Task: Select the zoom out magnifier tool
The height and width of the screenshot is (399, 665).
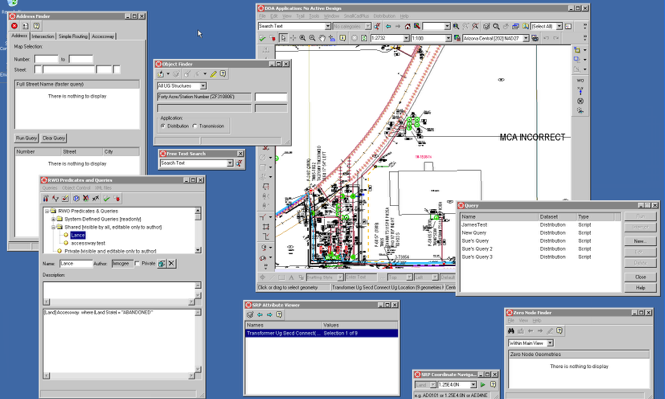Action: pos(312,38)
